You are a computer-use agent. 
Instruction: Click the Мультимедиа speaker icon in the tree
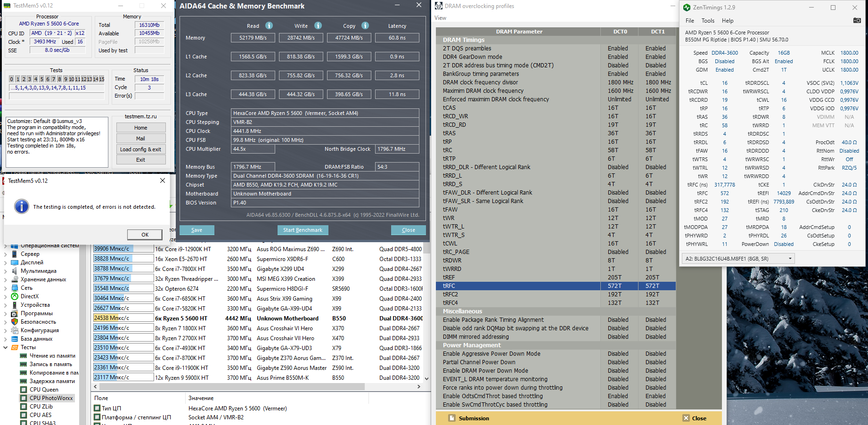(15, 271)
